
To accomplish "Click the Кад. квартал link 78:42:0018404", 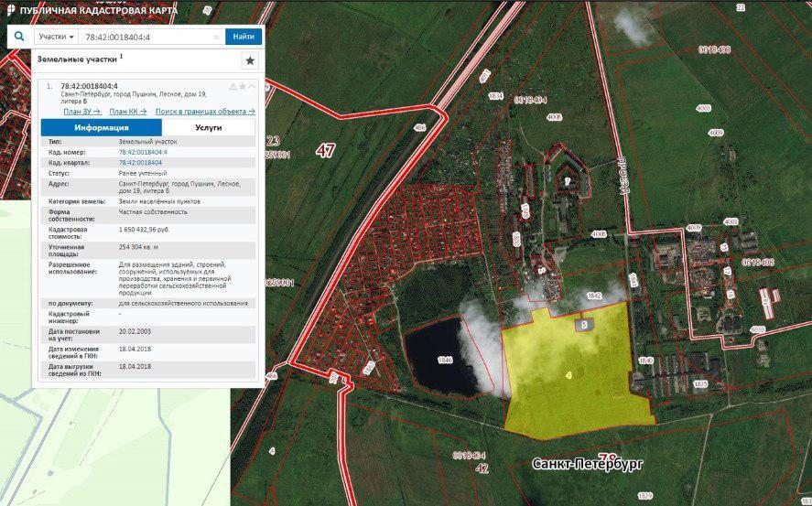I will tap(140, 163).
